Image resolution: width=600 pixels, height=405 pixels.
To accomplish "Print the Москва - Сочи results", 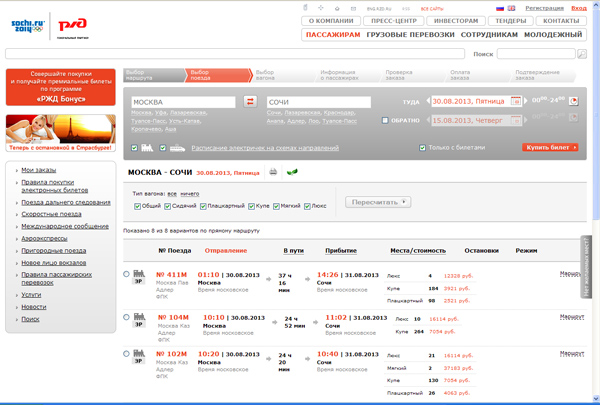I will point(273,172).
